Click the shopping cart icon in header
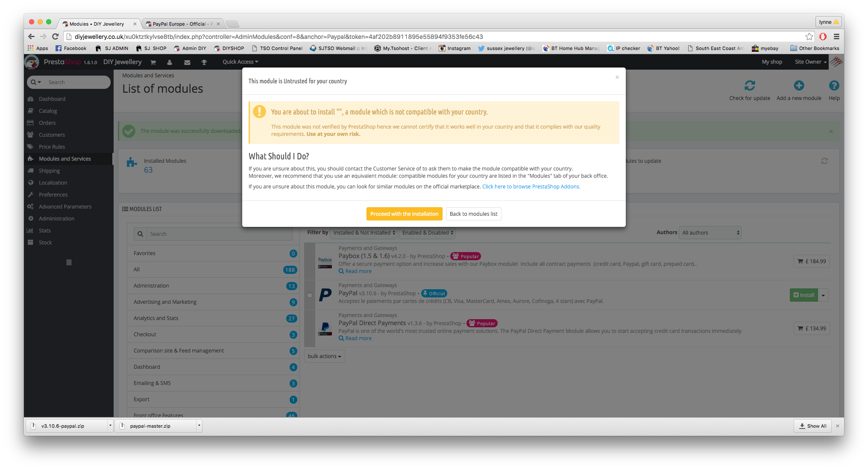The width and height of the screenshot is (868, 470). click(153, 62)
